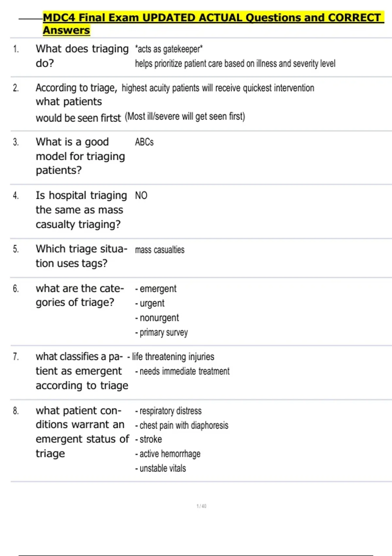Select the 'highest acuity patients' answer line
Viewport: 392px width, 556px height.
point(218,88)
